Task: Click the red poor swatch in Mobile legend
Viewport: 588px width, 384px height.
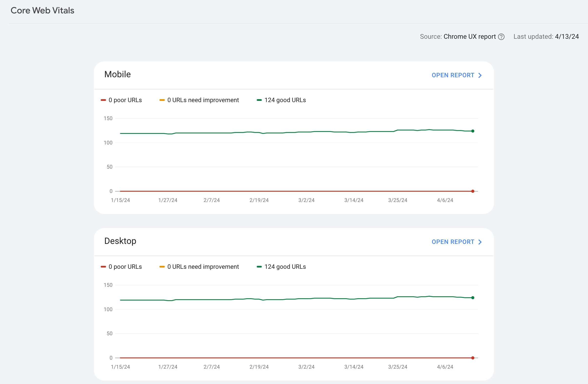Action: tap(103, 100)
